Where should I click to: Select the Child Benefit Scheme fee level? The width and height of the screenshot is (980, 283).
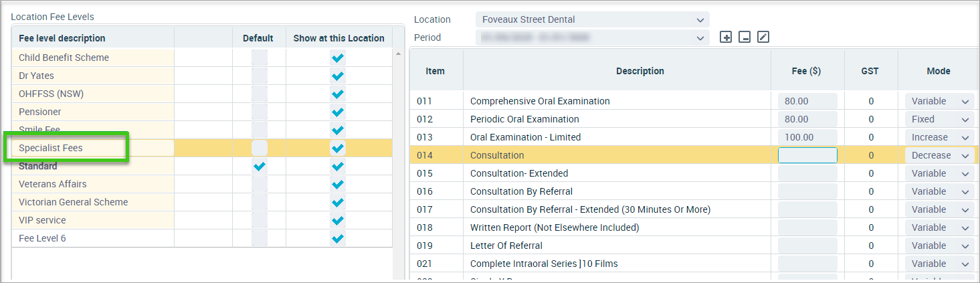click(93, 58)
